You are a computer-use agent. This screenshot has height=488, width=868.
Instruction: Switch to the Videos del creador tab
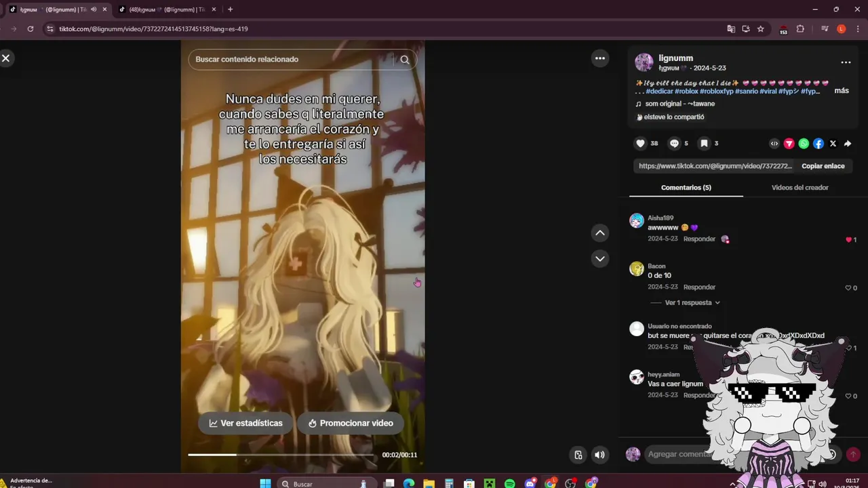tap(800, 188)
